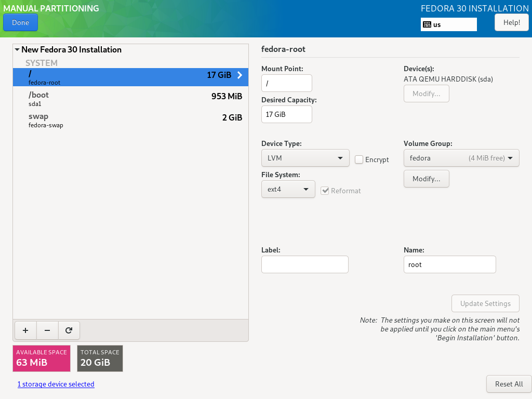Screen dimensions: 532x399
Task: Click the Desired Capacity field showing 17 GiB
Action: (287, 114)
